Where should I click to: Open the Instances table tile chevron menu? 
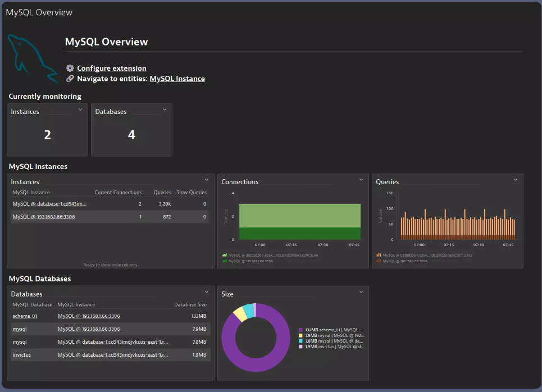point(207,180)
